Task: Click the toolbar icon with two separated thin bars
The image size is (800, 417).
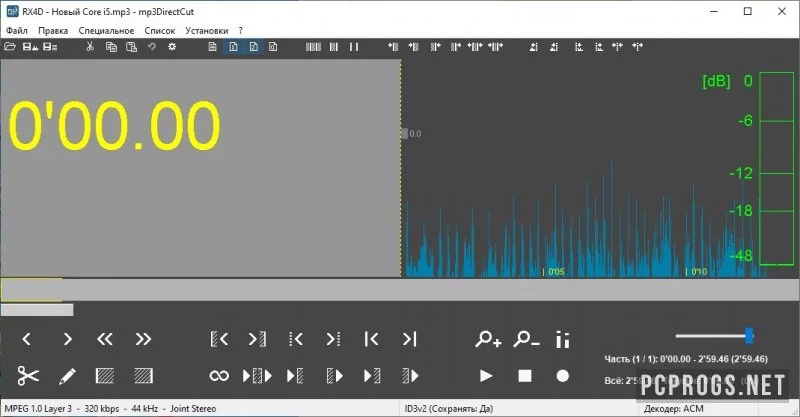Action: tap(354, 47)
